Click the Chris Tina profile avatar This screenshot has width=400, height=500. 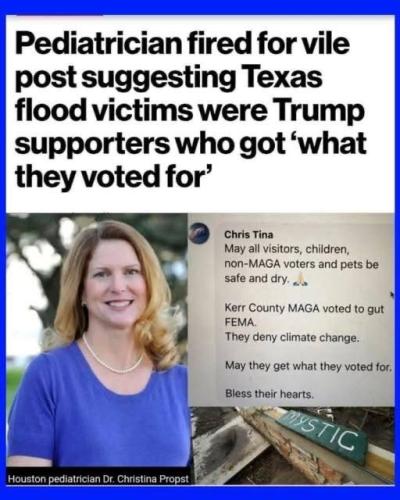pos(201,232)
